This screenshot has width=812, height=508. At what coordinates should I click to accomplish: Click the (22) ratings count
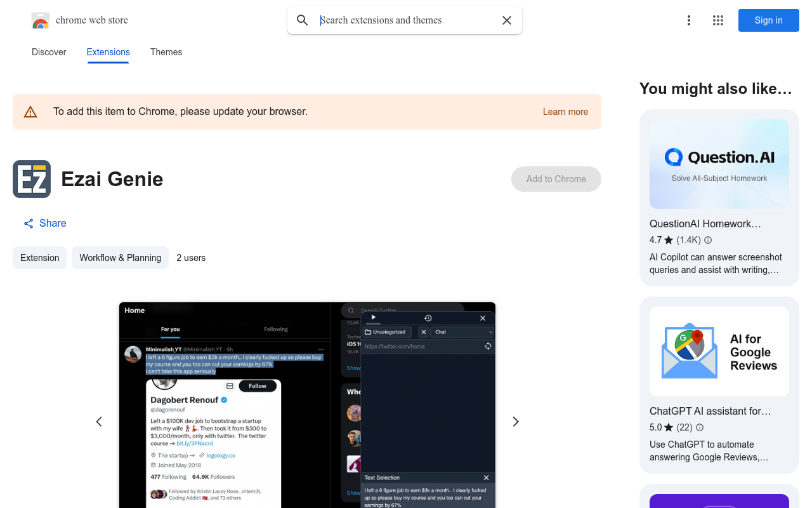[x=684, y=427]
